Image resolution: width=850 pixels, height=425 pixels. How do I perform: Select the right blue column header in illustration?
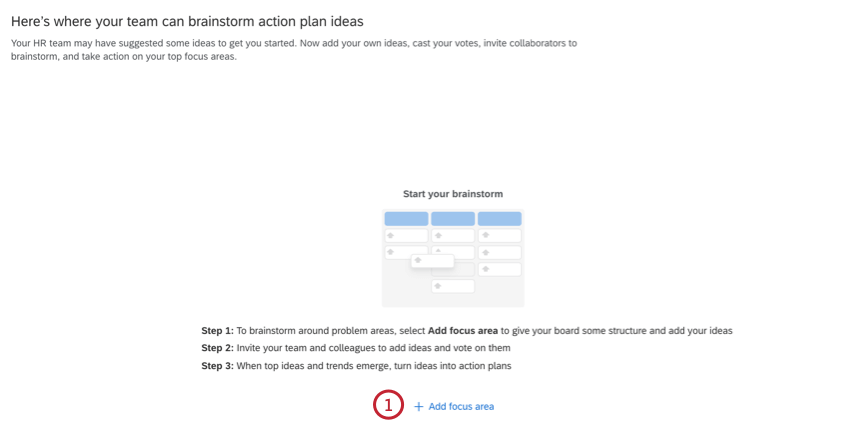click(x=499, y=218)
